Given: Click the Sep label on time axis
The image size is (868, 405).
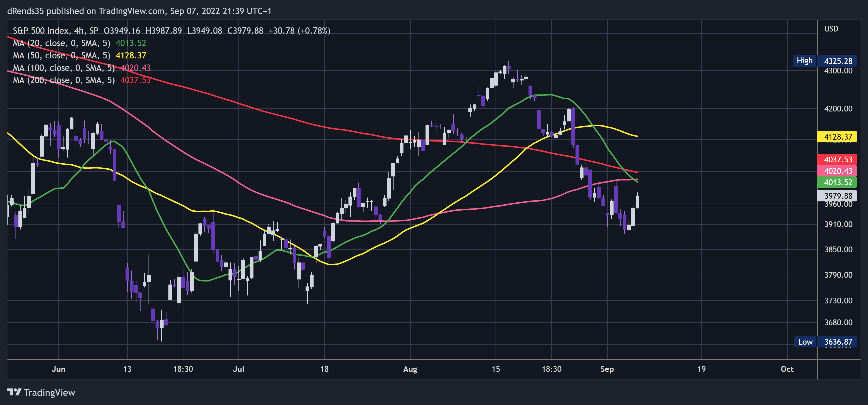Looking at the screenshot, I should [607, 369].
